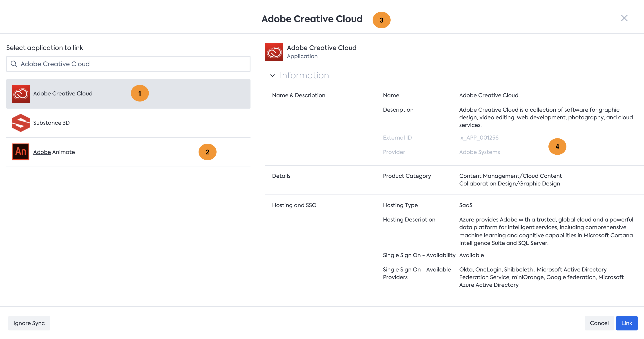Click the Ignore Sync button
This screenshot has height=339, width=644.
point(29,323)
